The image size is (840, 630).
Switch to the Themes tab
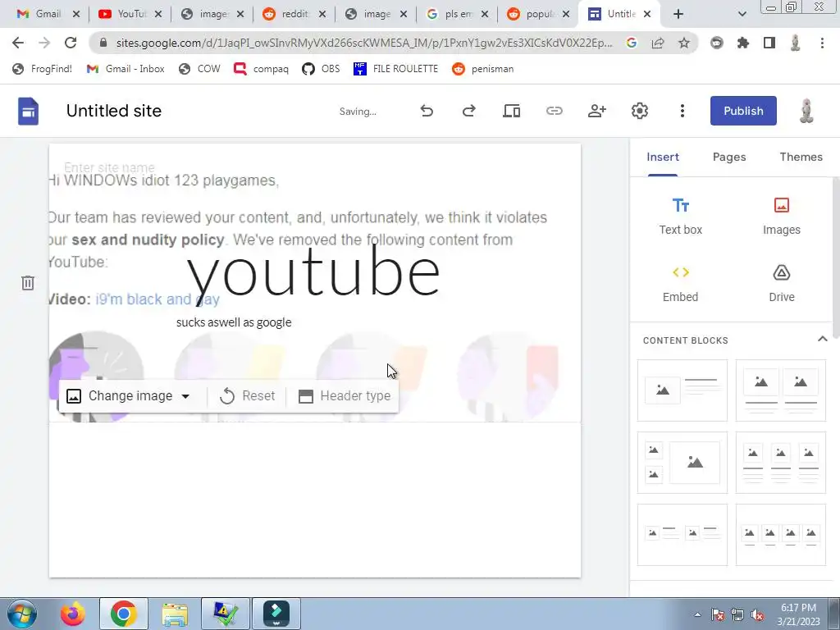pyautogui.click(x=801, y=157)
